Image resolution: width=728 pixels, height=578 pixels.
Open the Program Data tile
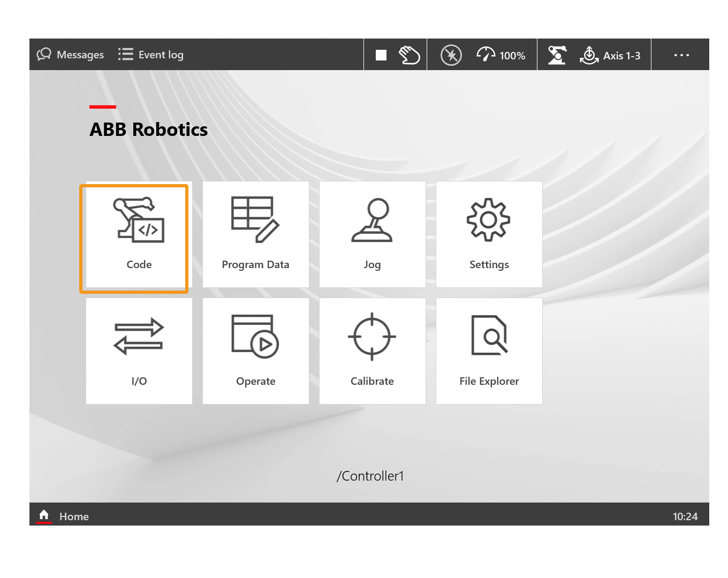(x=255, y=234)
